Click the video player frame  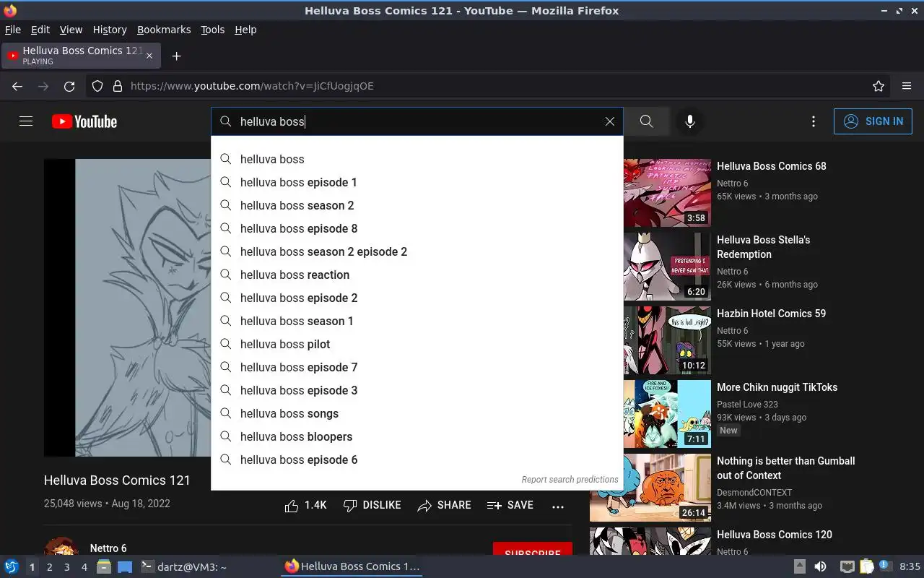127,308
